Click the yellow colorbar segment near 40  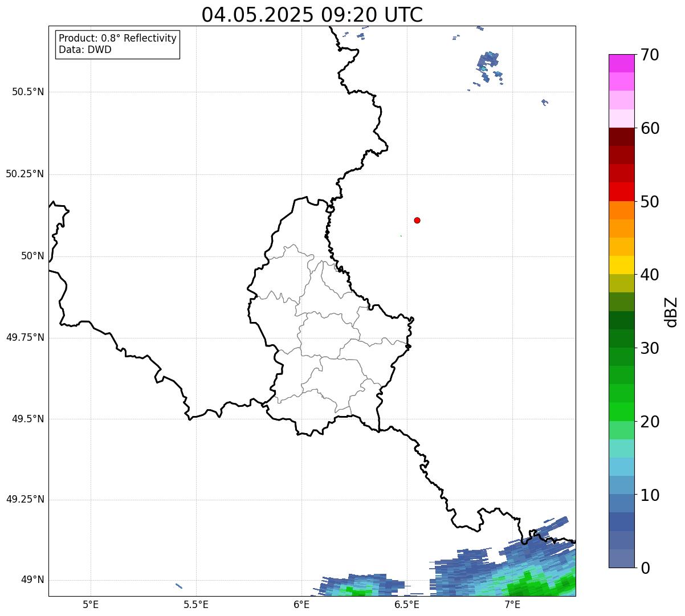(622, 265)
